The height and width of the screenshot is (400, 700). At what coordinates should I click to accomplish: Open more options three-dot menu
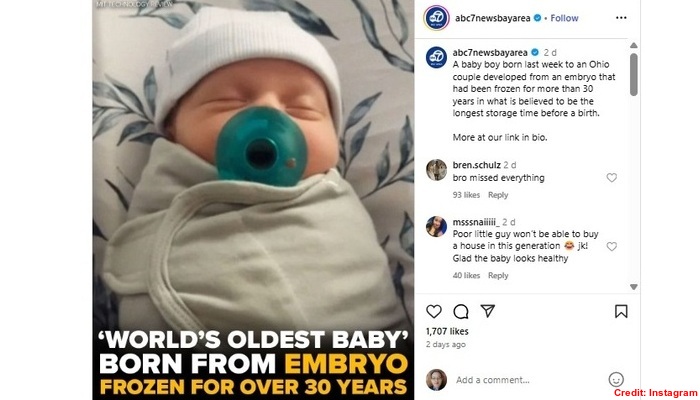[x=621, y=18]
